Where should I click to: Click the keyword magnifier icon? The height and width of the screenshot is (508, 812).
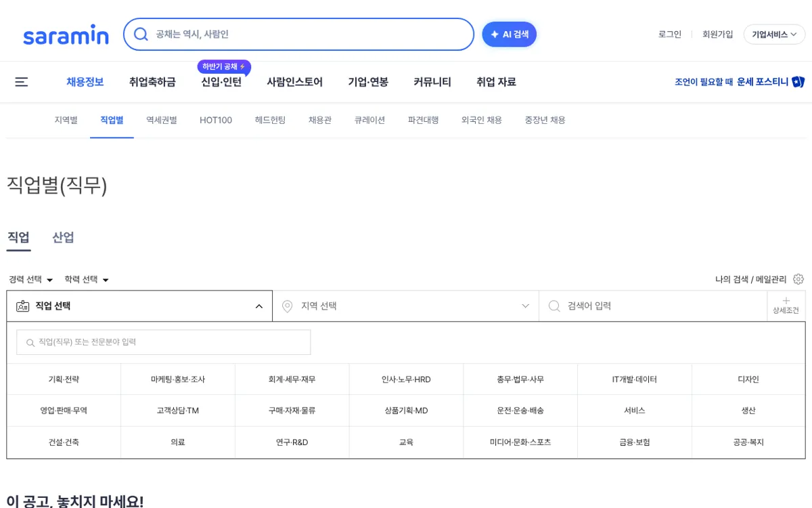(554, 306)
